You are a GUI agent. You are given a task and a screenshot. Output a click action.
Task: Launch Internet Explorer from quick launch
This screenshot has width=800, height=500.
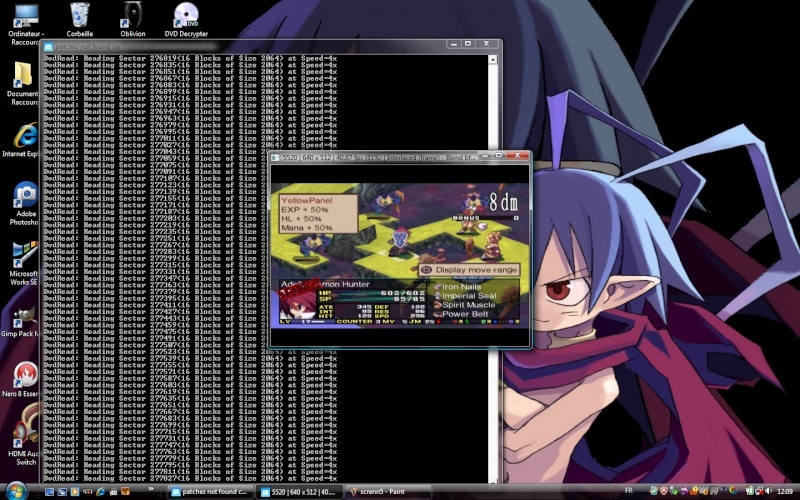tap(101, 492)
